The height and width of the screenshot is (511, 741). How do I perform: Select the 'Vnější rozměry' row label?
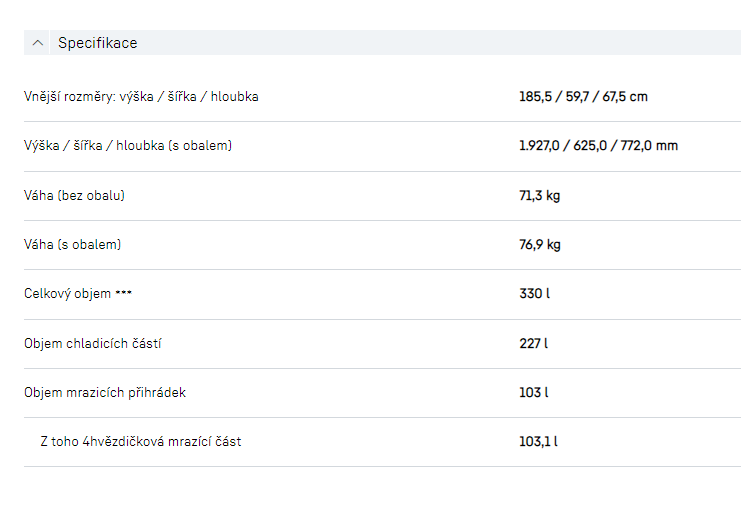[141, 97]
